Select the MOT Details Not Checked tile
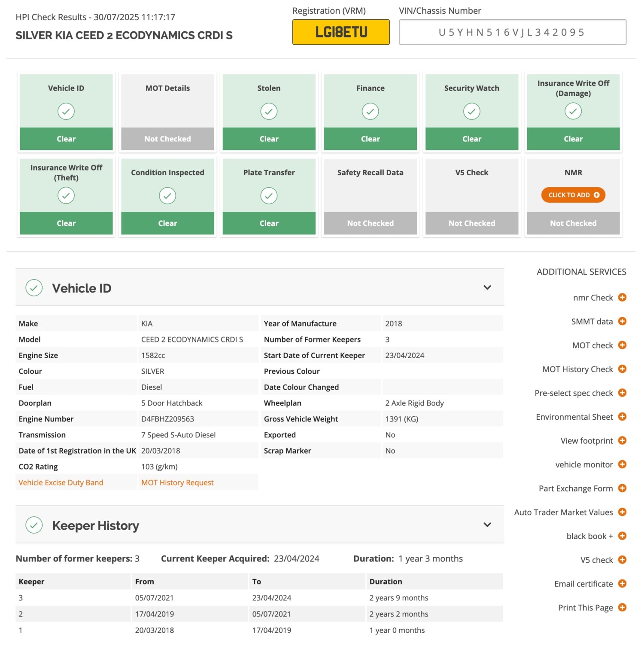The image size is (644, 650). [167, 112]
